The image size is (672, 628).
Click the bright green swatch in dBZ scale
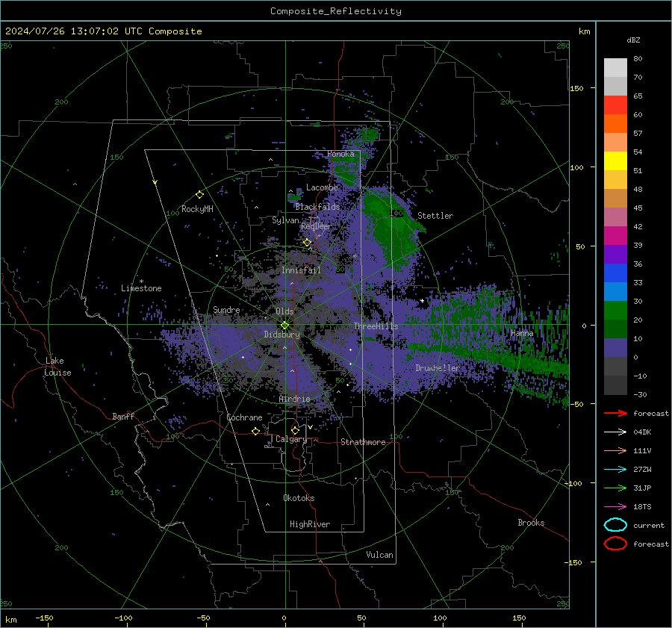615,311
